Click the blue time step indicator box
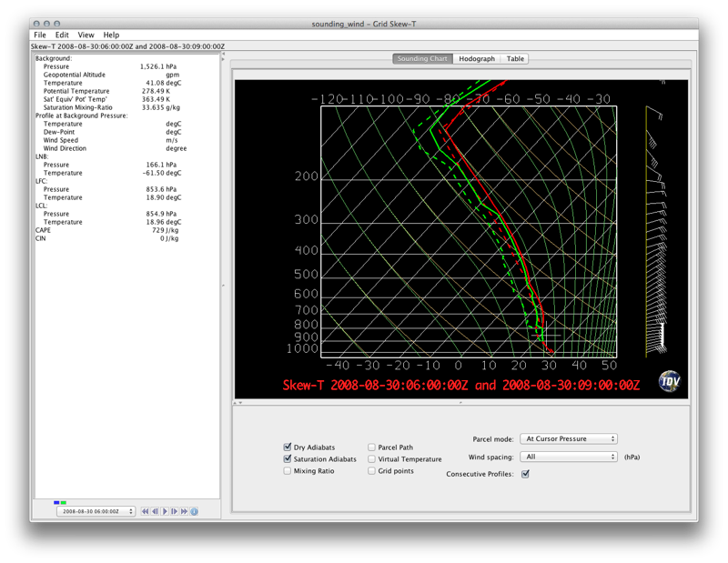 pos(56,502)
